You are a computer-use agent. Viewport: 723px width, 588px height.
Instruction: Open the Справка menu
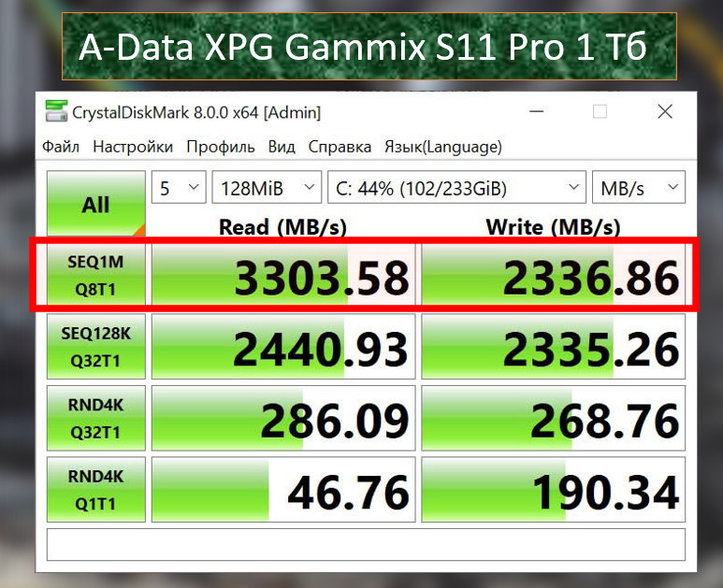[340, 147]
